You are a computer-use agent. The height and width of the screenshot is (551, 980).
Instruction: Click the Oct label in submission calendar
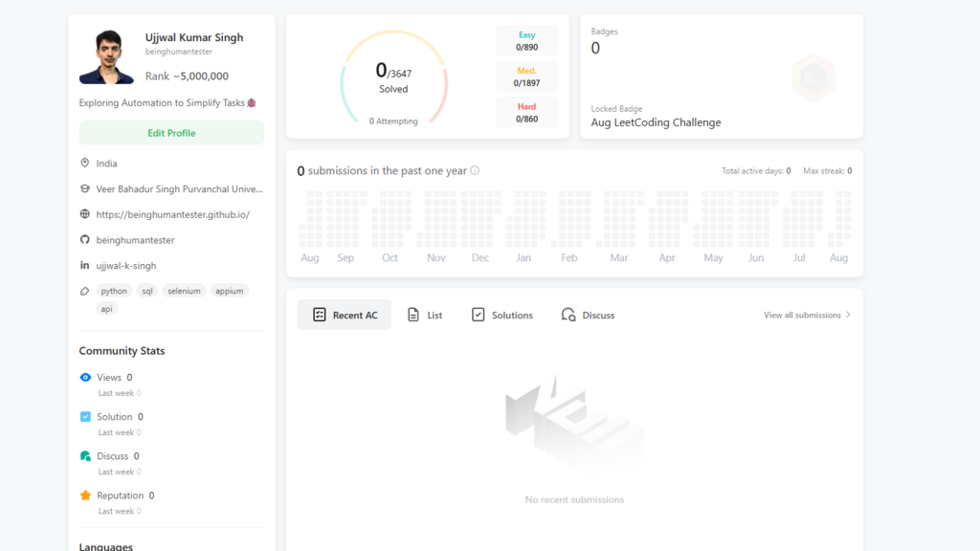(x=390, y=257)
